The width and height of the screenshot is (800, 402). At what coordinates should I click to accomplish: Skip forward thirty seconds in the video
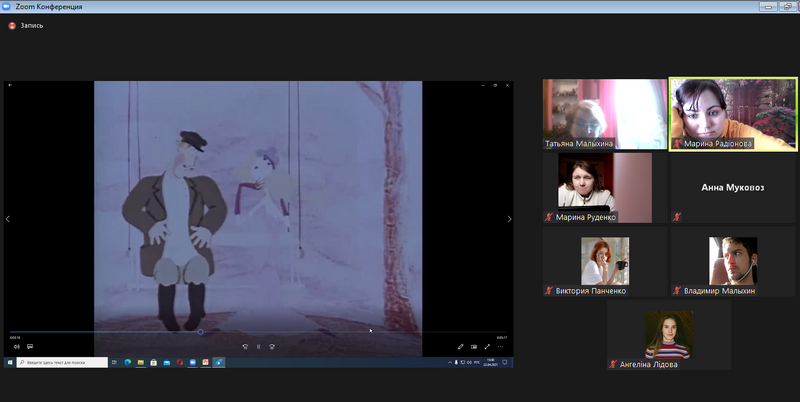click(272, 346)
